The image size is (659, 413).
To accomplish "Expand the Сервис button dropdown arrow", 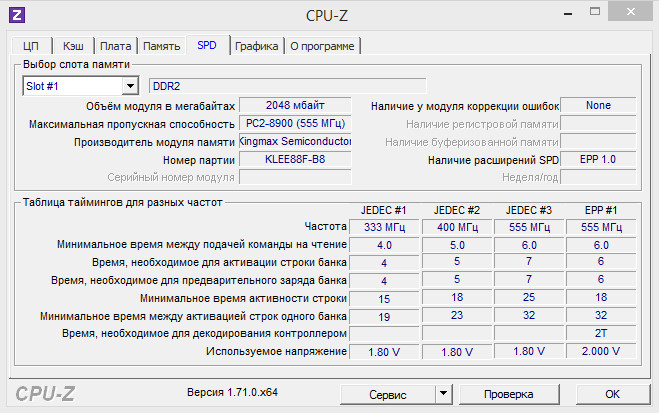I will pos(443,394).
